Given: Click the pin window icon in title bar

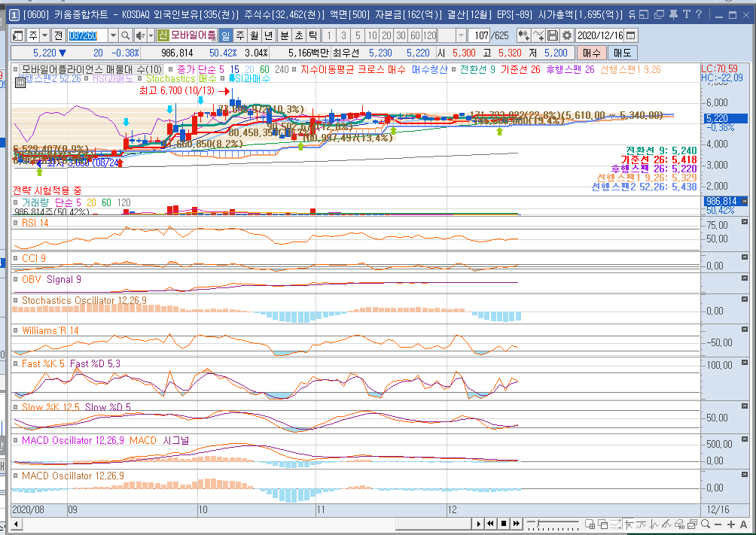Looking at the screenshot, I should 674,14.
